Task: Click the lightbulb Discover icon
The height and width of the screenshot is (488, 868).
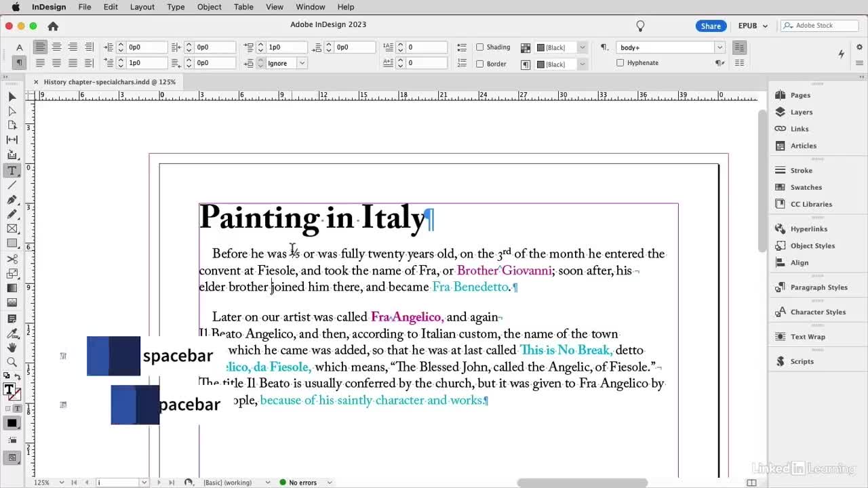Action: (x=640, y=26)
